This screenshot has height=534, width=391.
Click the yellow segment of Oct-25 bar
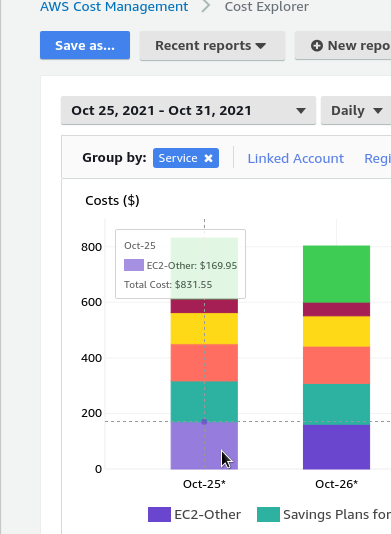pos(204,329)
